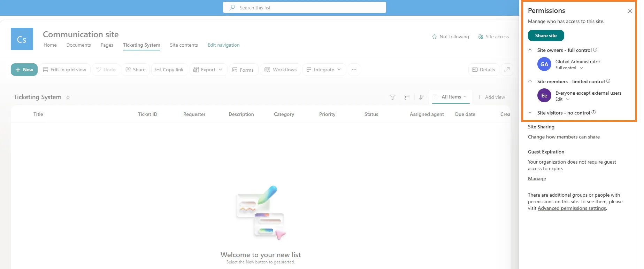Click the info icon beside Site members
The height and width of the screenshot is (269, 644).
608,81
